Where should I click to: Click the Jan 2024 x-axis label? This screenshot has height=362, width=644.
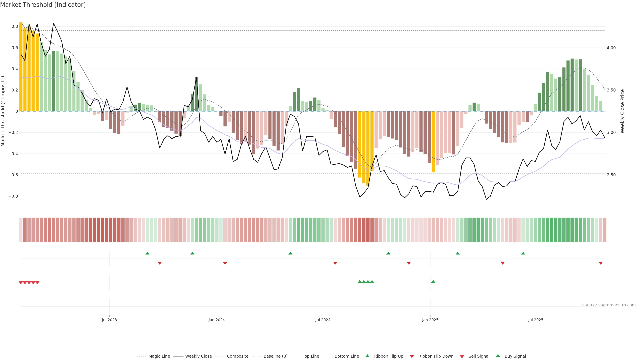pyautogui.click(x=217, y=320)
